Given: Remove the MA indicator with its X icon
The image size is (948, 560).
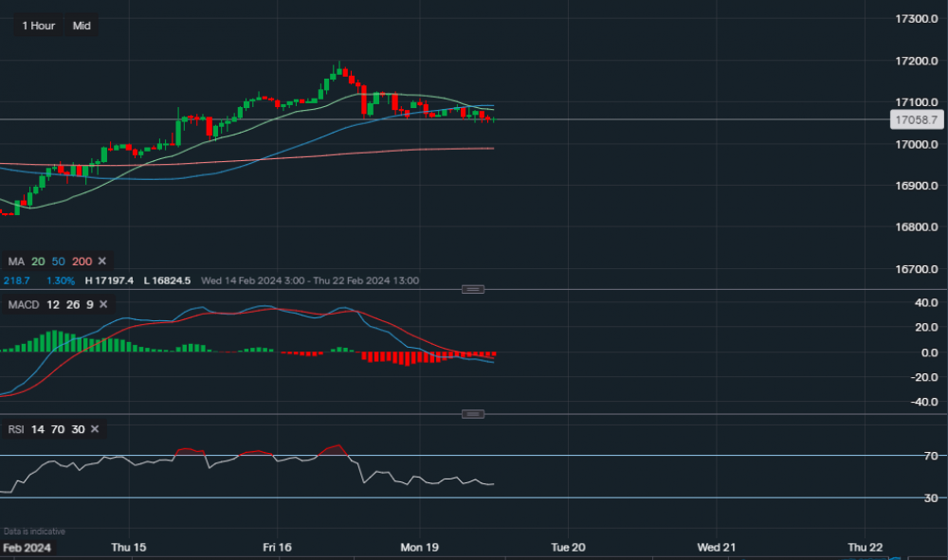Looking at the screenshot, I should coord(101,261).
